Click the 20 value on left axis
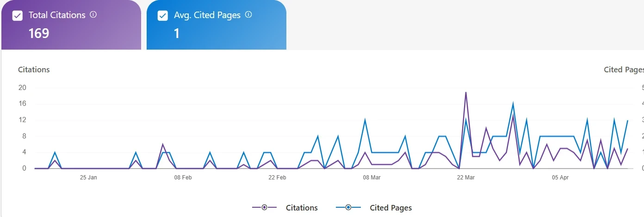The image size is (644, 217). pos(22,88)
